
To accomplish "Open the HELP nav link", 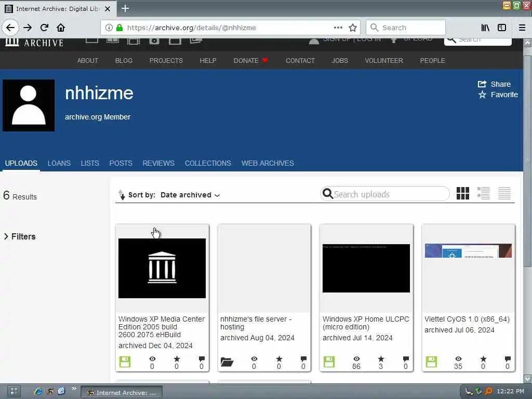I will point(208,61).
